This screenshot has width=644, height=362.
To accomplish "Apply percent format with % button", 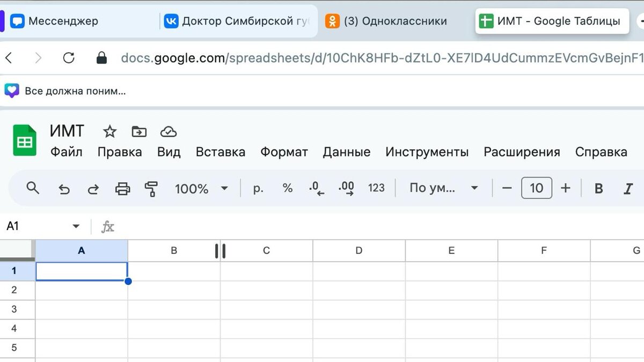I will (x=288, y=188).
